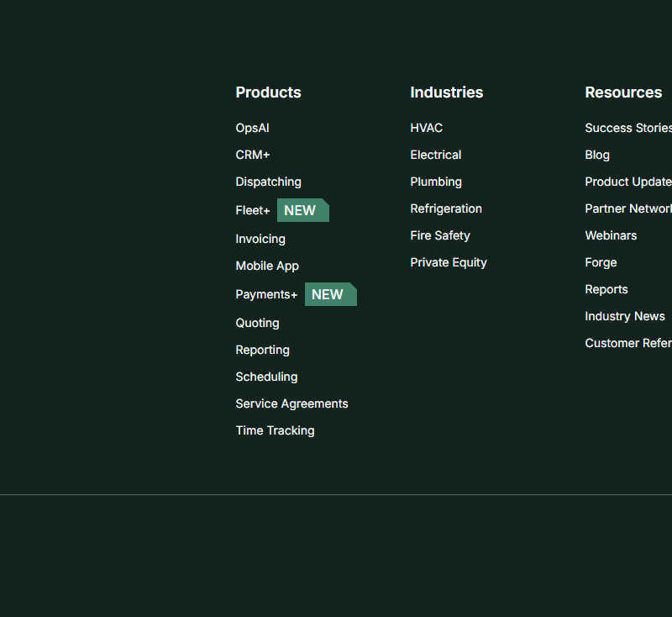Visit the Mobile App page
This screenshot has height=617, width=672.
267,266
